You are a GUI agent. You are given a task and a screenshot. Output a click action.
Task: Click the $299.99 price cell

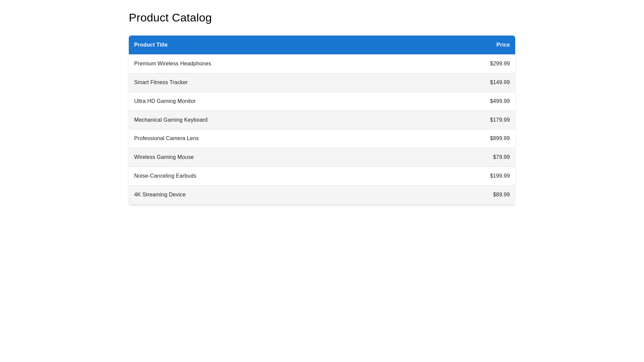499,64
